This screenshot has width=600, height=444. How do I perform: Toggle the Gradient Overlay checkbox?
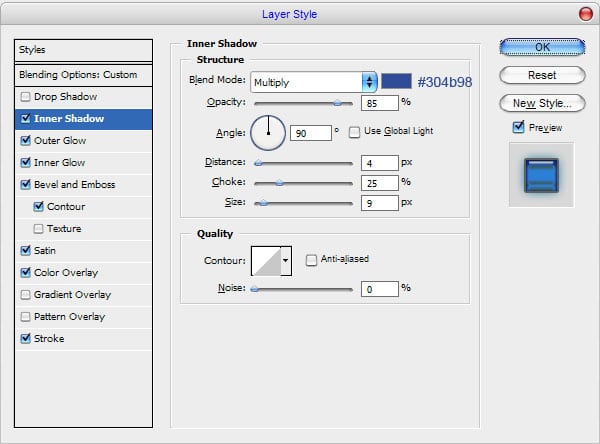click(x=25, y=295)
